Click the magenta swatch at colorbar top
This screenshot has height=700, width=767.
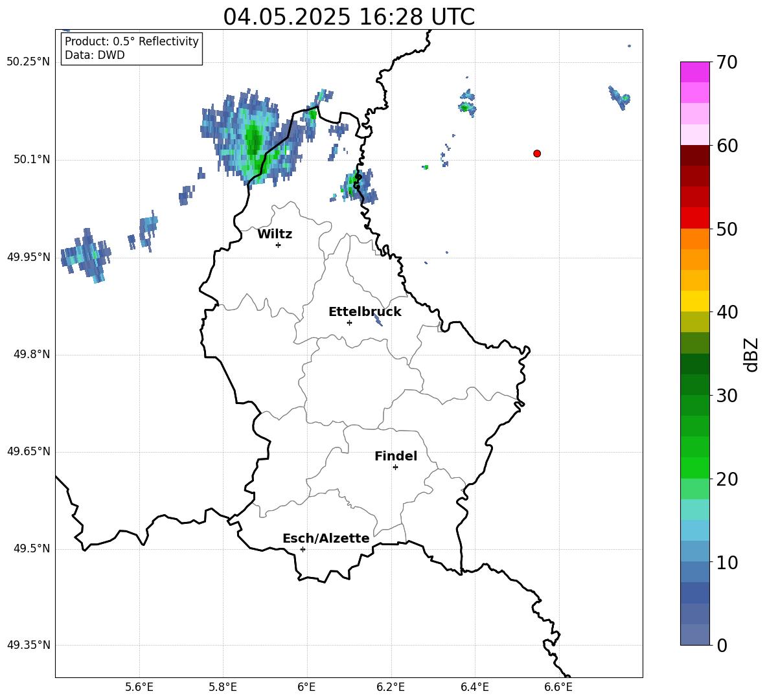[694, 72]
